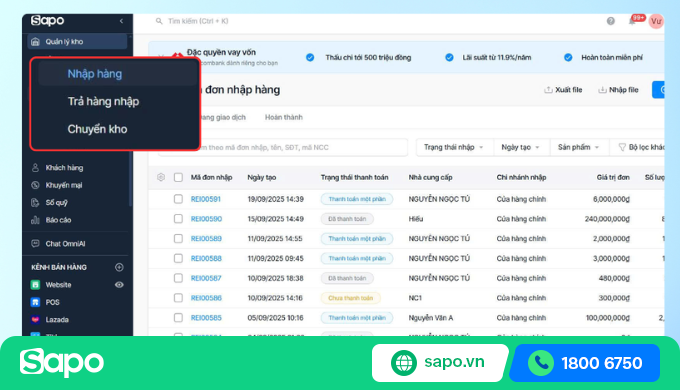Expand the Trạng thái nhập filter dropdown
Image resolution: width=680 pixels, height=390 pixels.
(454, 147)
